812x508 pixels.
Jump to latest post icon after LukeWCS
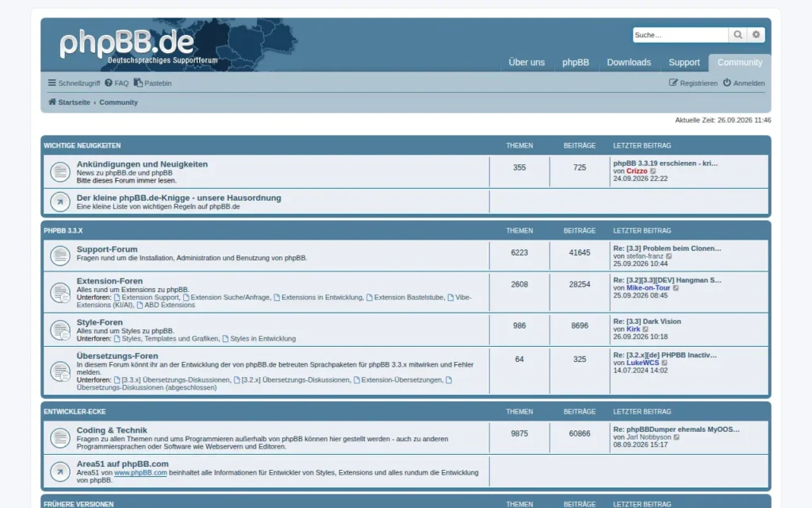pyautogui.click(x=665, y=363)
